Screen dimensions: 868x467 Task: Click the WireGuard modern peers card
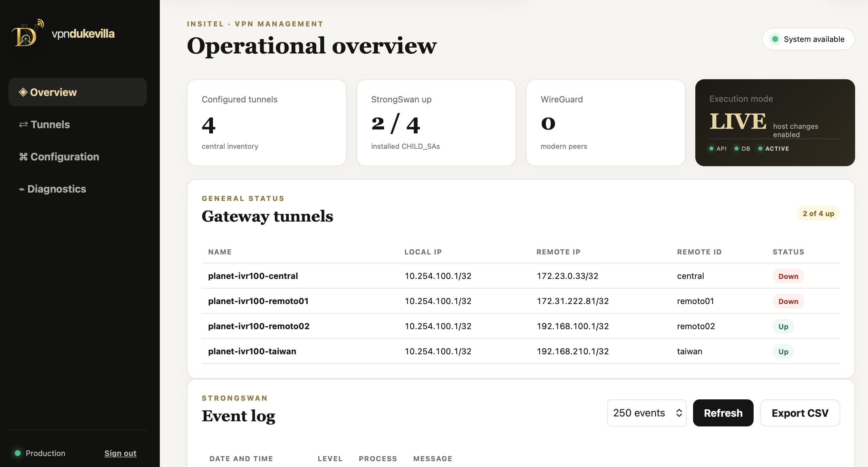tap(605, 123)
